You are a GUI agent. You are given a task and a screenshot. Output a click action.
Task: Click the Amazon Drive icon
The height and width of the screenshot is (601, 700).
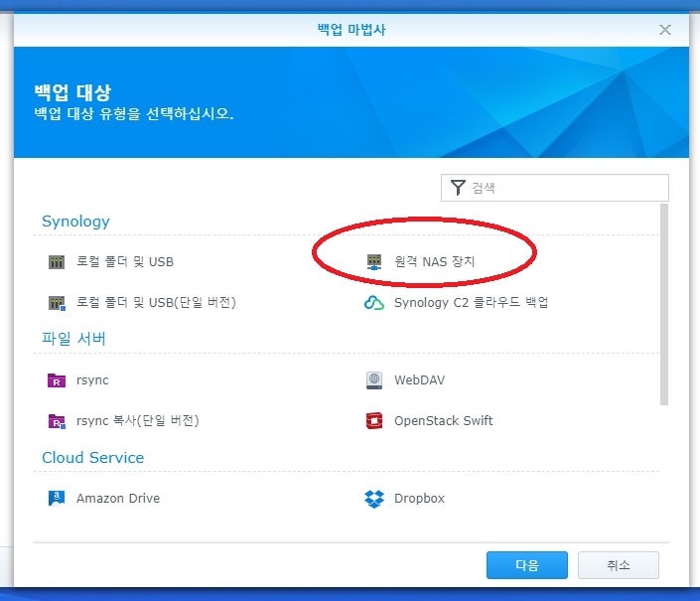click(x=57, y=499)
